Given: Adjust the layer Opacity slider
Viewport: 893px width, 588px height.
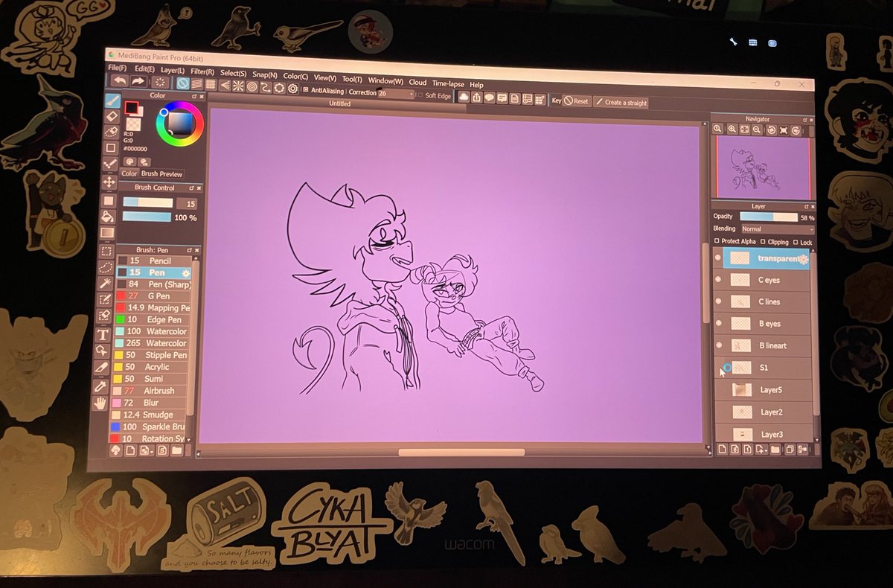Looking at the screenshot, I should click(767, 217).
